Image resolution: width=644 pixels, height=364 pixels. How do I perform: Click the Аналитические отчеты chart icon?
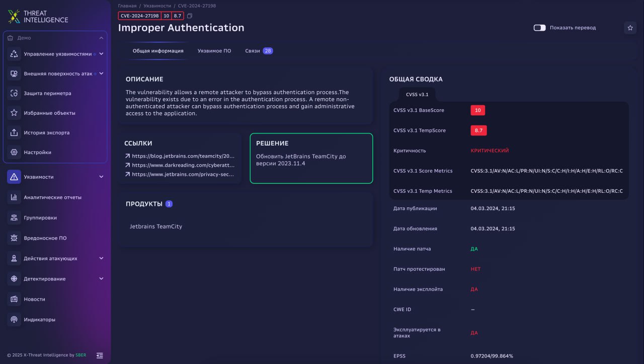[14, 197]
